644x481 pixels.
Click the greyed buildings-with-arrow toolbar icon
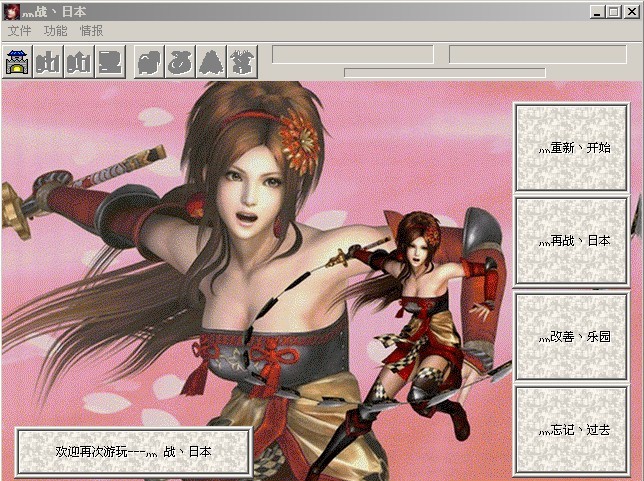tap(79, 62)
